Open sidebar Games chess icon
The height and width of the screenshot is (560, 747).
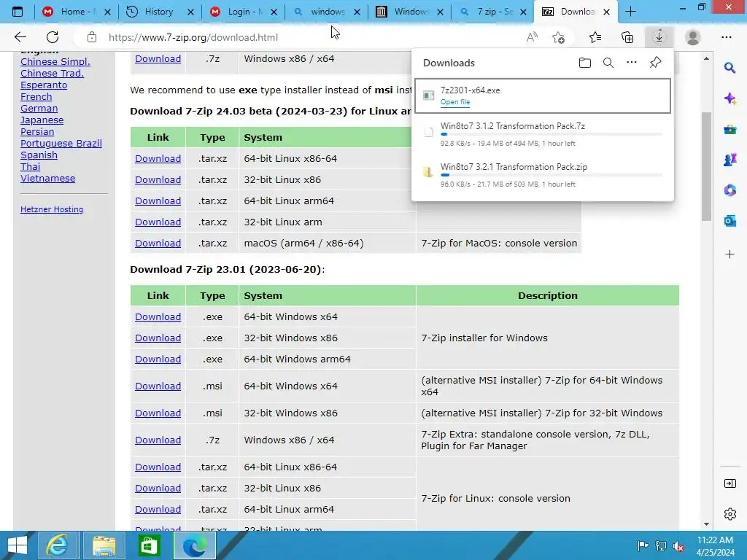(x=729, y=160)
